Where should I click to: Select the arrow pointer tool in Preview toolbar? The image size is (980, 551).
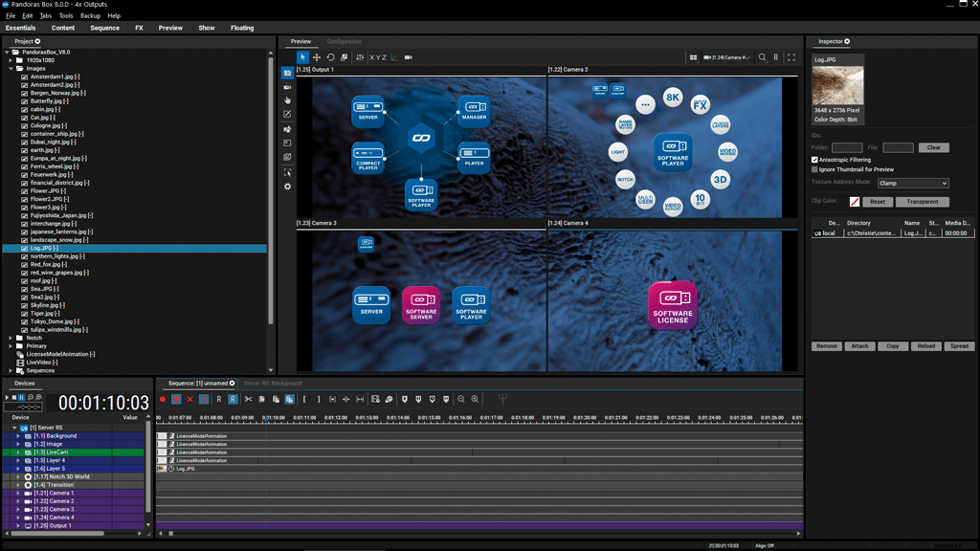[x=302, y=57]
